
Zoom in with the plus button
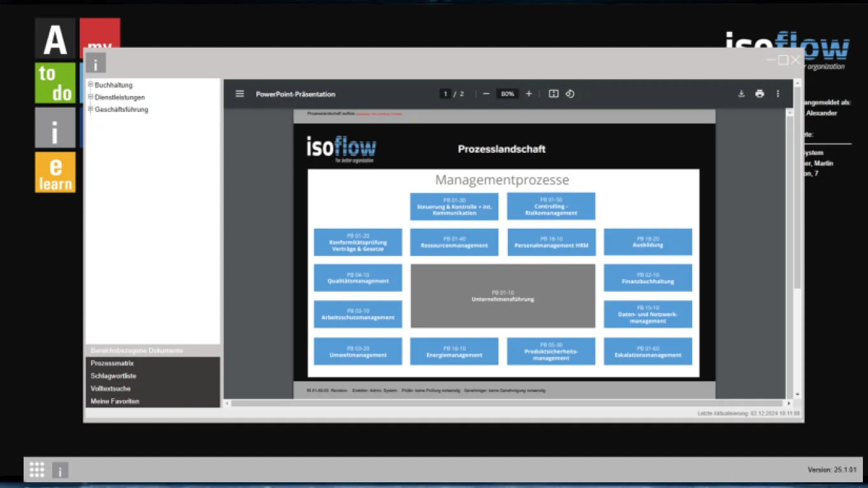(x=528, y=94)
